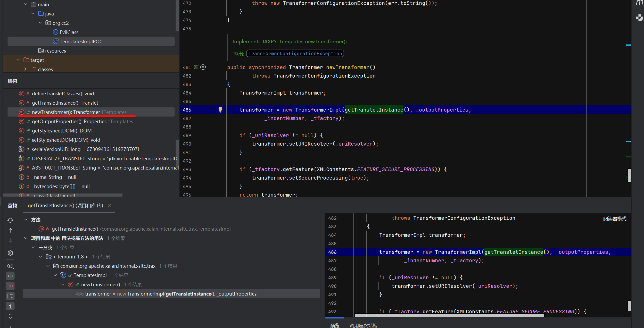The height and width of the screenshot is (328, 644).
Task: Click method icon of getTransletInstance(): Translet
Action: pyautogui.click(x=22, y=103)
